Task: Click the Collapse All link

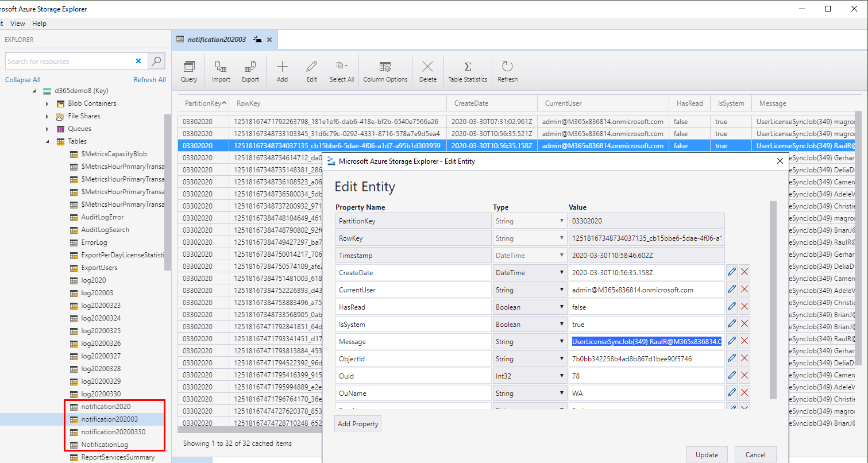Action: click(x=23, y=80)
